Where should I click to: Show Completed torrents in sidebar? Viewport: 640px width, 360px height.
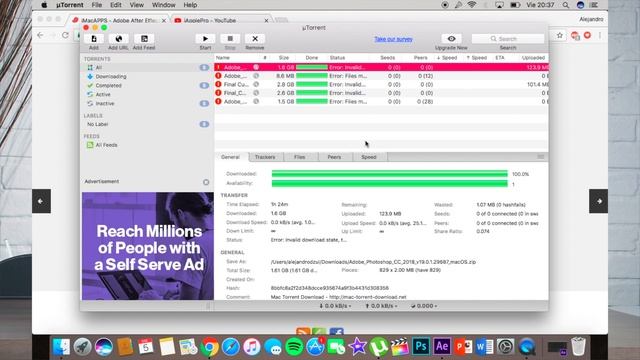[109, 86]
